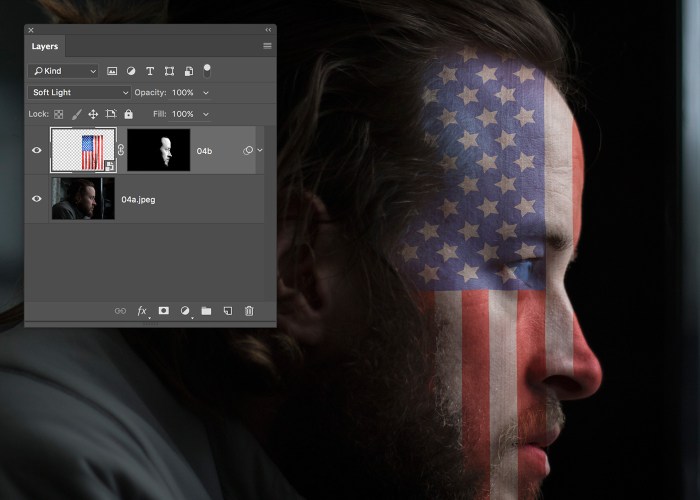
Task: Select the 04b flag layer thumbnail
Action: click(83, 150)
